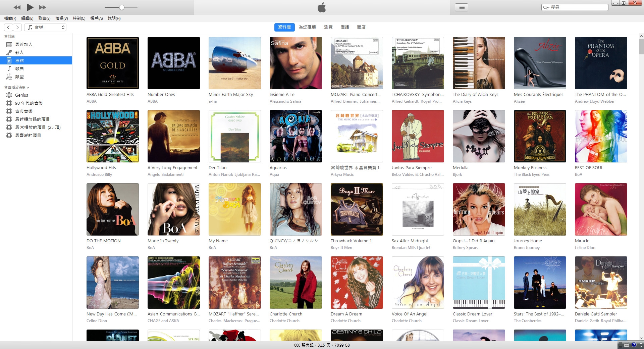
Task: Open the Number Ones album cover
Action: click(x=174, y=63)
